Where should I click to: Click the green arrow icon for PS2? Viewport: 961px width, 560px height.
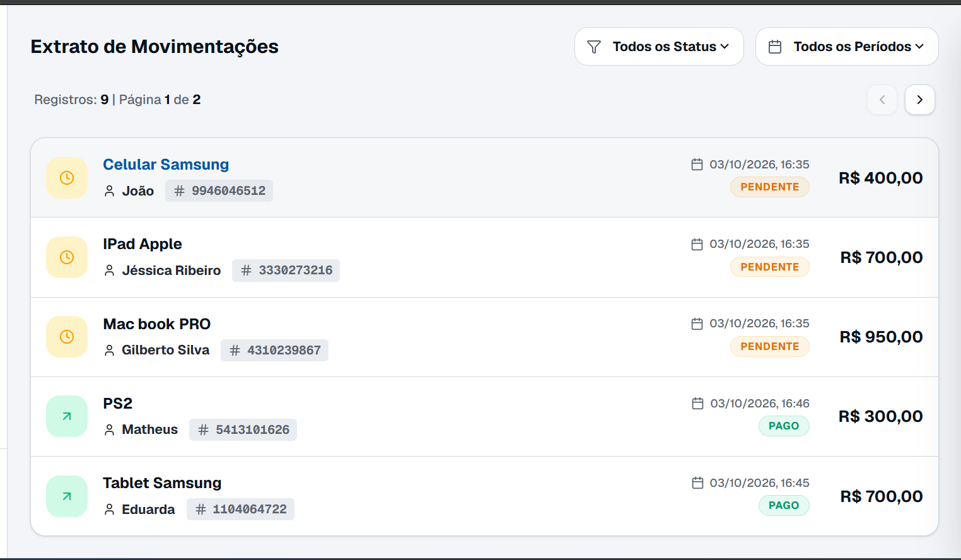coord(67,416)
